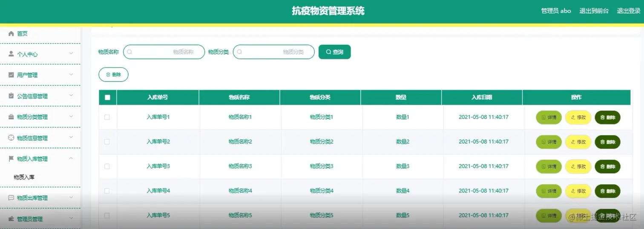Open 详情 for 入库单号1

pos(549,117)
